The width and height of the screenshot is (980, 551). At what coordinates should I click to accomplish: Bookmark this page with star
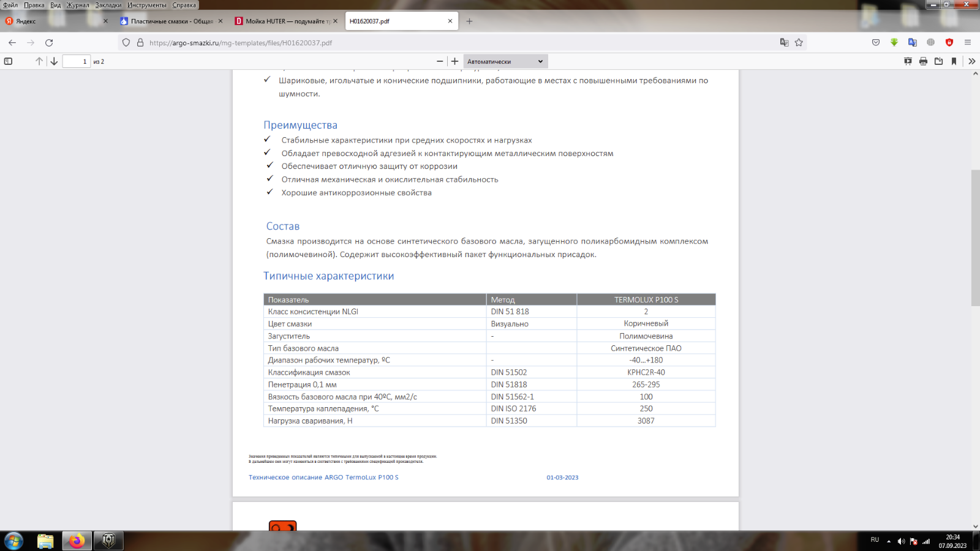coord(799,43)
